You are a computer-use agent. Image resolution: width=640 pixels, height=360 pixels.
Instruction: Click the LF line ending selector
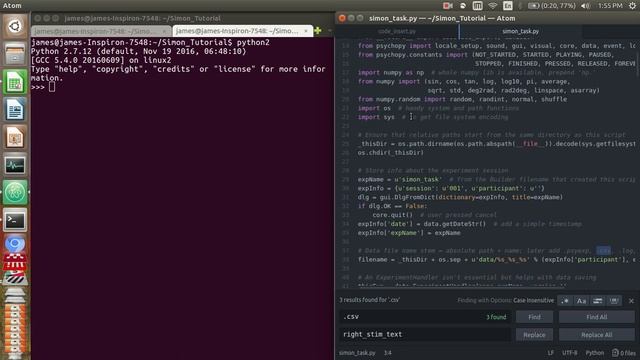(x=551, y=353)
